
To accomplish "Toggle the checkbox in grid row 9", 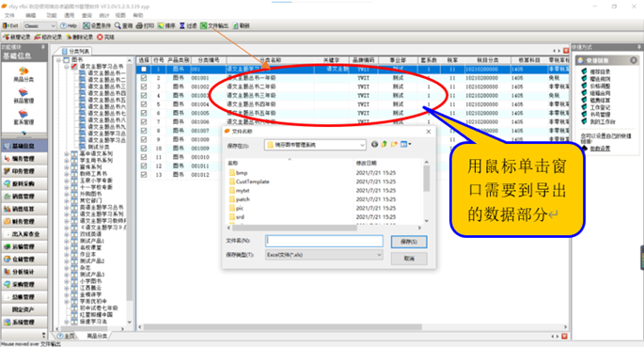I will [144, 139].
